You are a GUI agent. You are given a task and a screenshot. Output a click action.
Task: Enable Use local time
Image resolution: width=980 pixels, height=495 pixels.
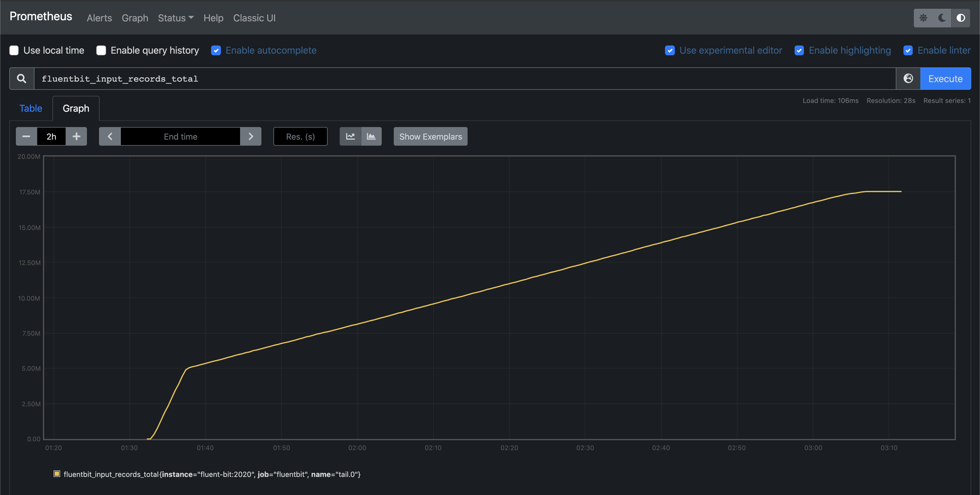[14, 50]
